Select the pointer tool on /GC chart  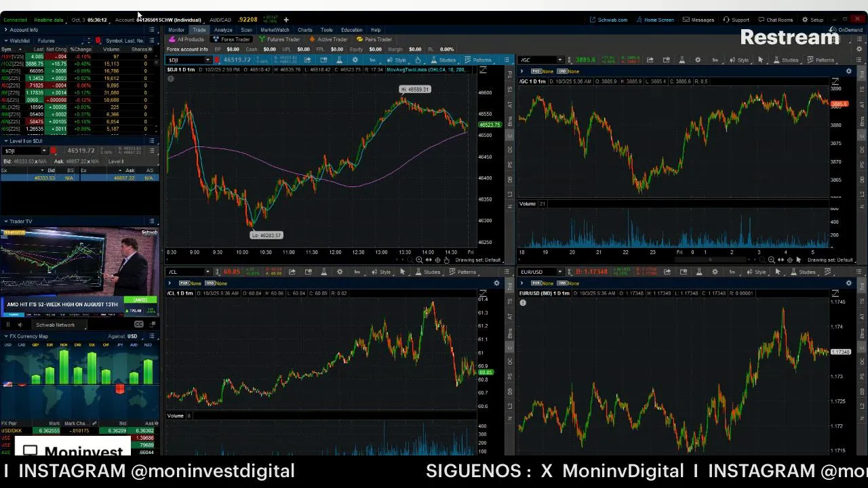click(760, 60)
